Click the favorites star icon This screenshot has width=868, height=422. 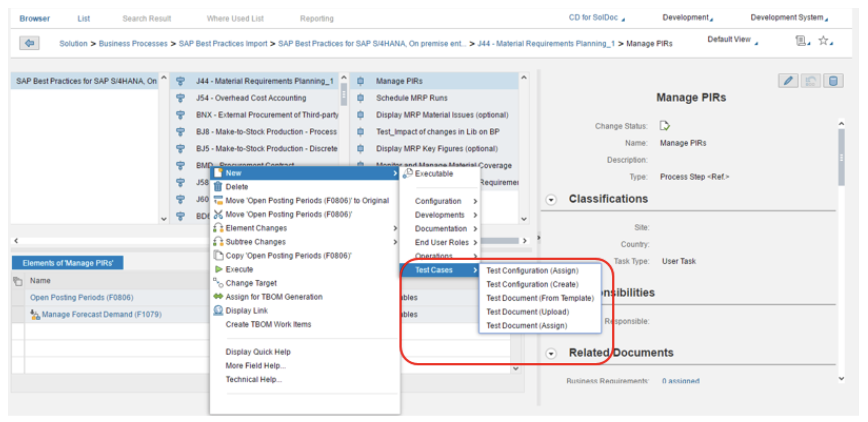(823, 41)
